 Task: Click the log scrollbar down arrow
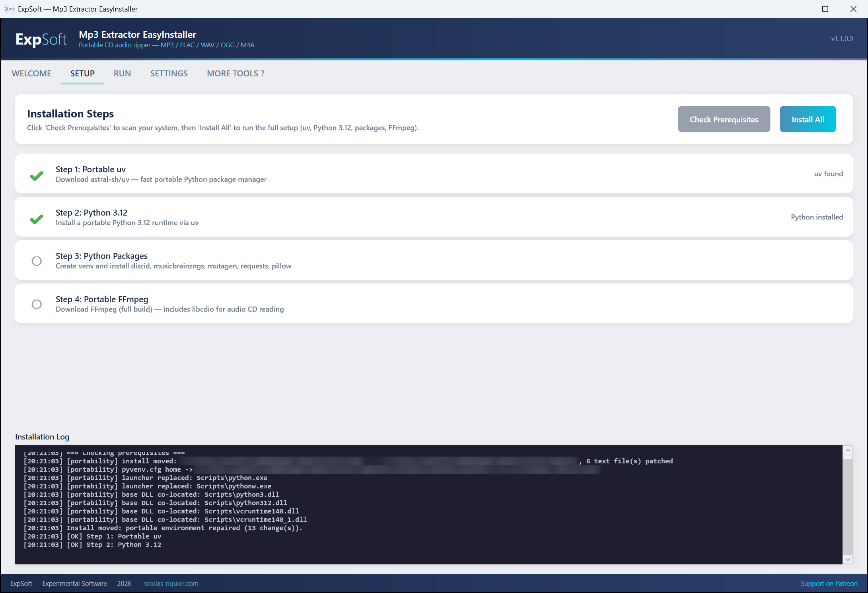pyautogui.click(x=848, y=559)
